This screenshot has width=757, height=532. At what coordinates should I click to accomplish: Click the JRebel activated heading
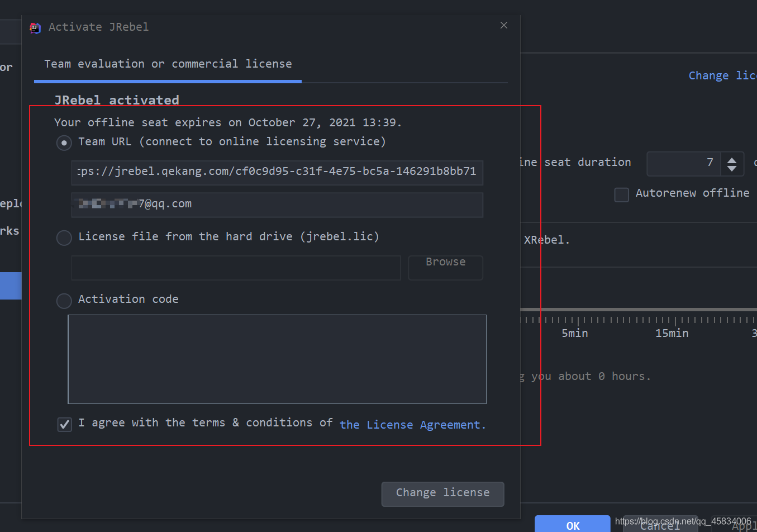(117, 100)
